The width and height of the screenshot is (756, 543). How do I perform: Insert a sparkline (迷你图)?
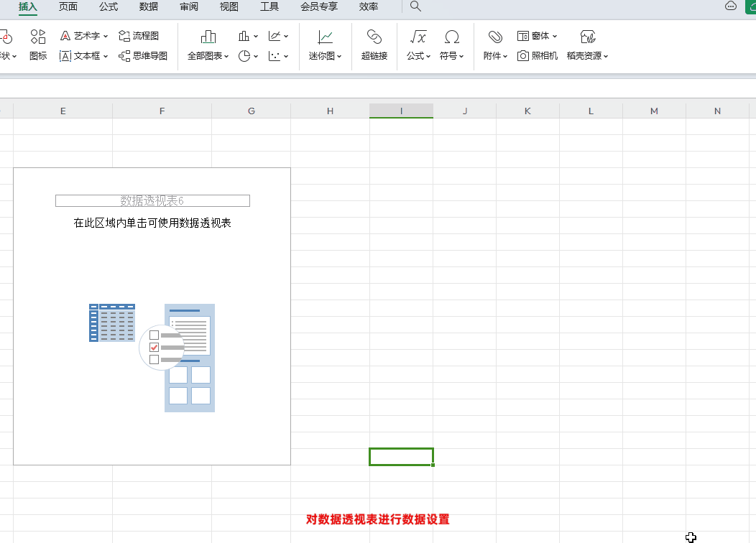pos(325,45)
